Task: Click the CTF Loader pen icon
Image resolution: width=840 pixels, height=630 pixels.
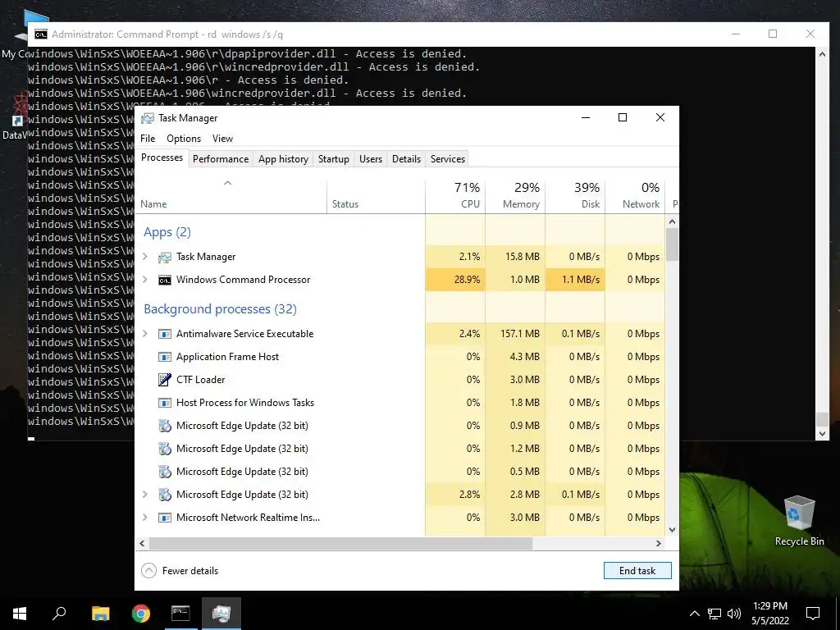Action: click(x=164, y=380)
